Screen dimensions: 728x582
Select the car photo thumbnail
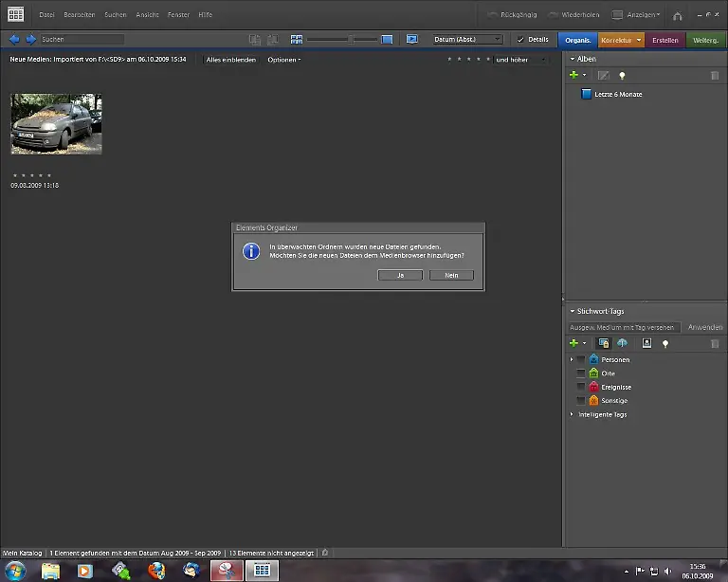(x=56, y=124)
